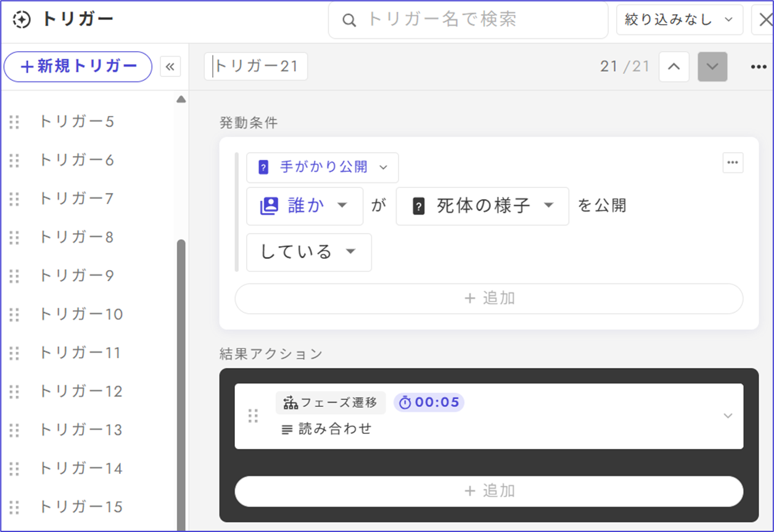
Task: Open the three-dot menu beside trigger counter
Action: (x=758, y=67)
